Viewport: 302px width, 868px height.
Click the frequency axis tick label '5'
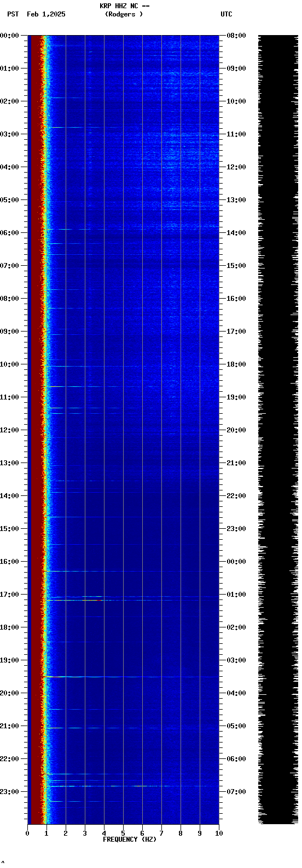[123, 833]
